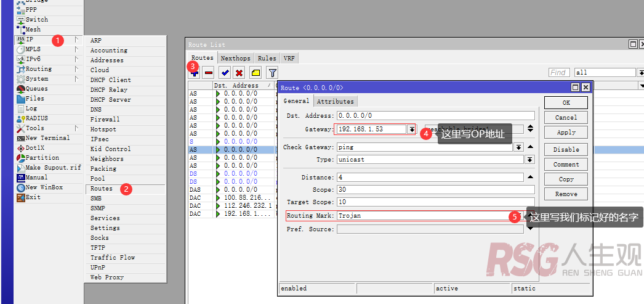Open Mesh in the sidebar
Screen dimensions: 644x304
click(x=49, y=29)
